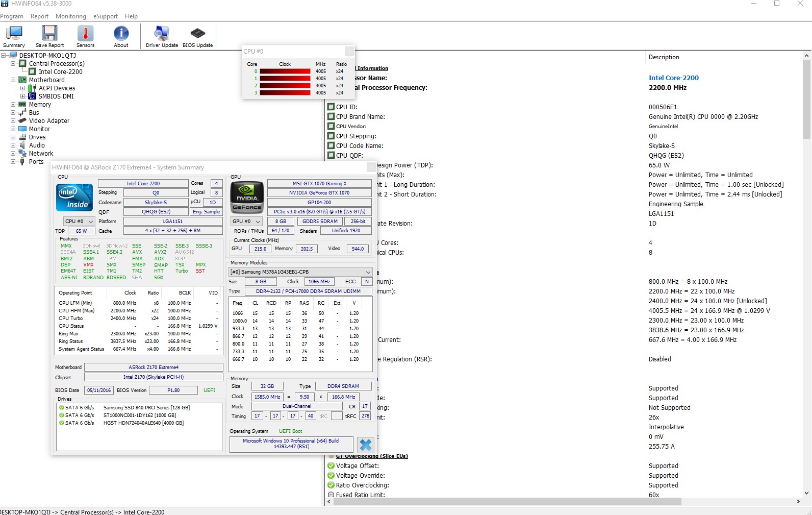The image size is (812, 515).
Task: Click the Voltage Offset green check icon
Action: (331, 465)
